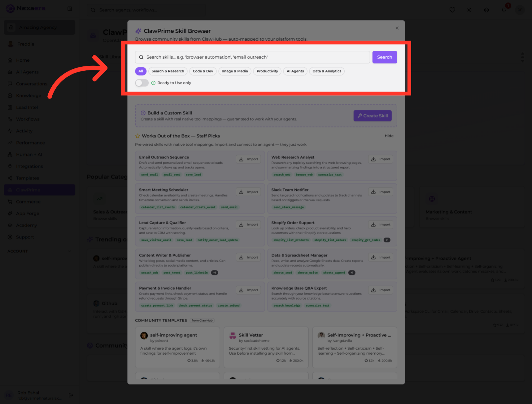532x404 pixels.
Task: Filter skills by Code & Dev
Action: pos(203,71)
